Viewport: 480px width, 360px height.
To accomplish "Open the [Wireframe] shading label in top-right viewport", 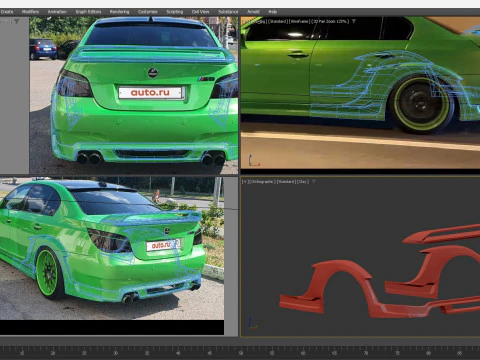I will pyautogui.click(x=299, y=21).
